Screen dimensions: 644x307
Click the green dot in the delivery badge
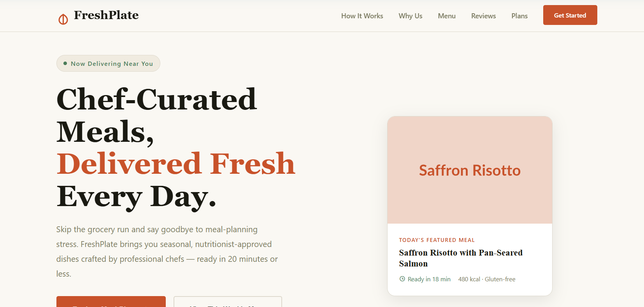pyautogui.click(x=65, y=64)
